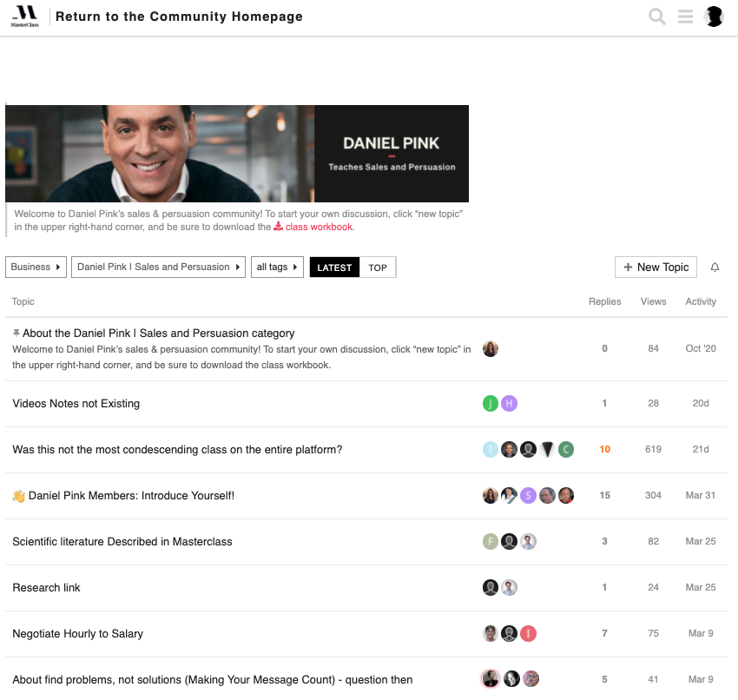Click 'Mar 31' activity date
738x700 pixels.
point(701,495)
